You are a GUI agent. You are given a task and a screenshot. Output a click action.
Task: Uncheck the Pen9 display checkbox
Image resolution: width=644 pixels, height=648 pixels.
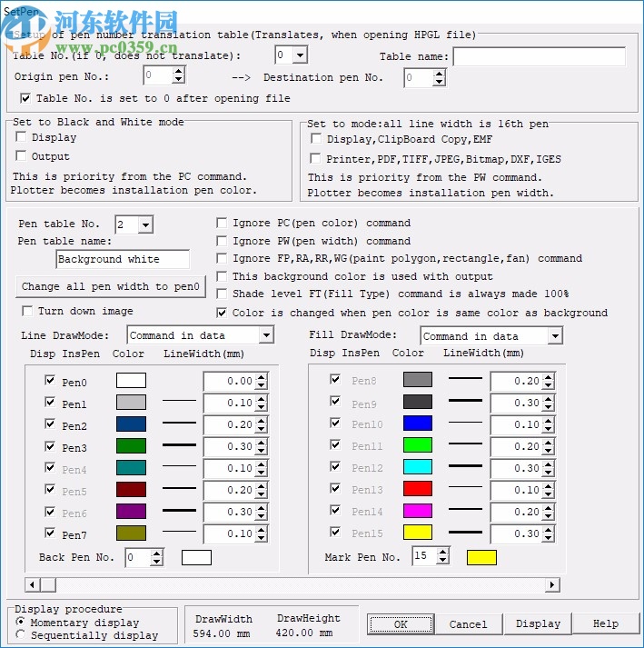pos(335,401)
